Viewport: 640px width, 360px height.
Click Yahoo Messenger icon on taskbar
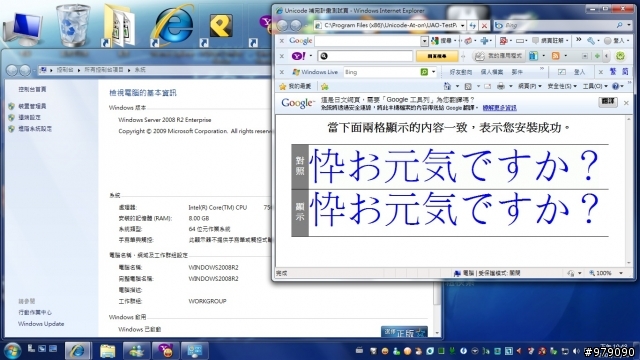tap(165, 351)
